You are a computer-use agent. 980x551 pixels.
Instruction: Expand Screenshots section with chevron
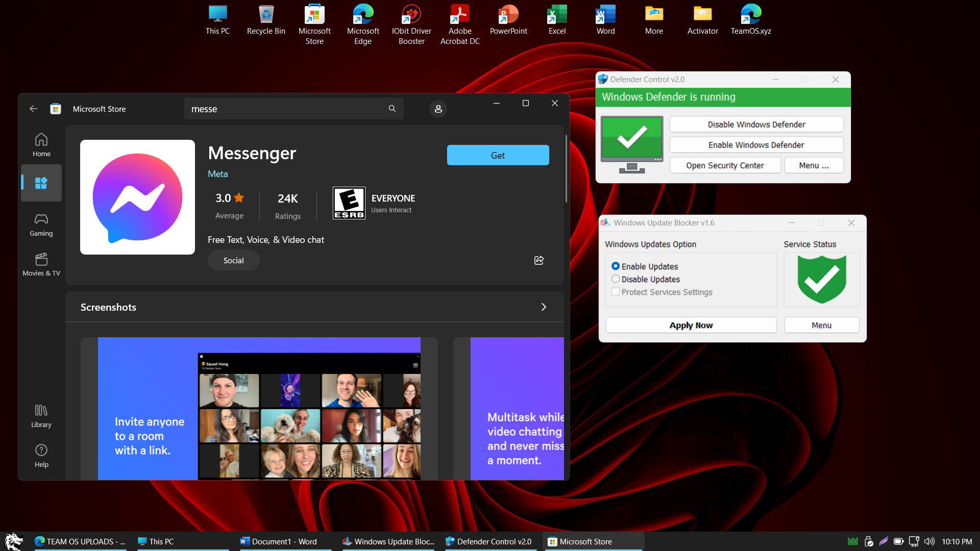click(544, 307)
